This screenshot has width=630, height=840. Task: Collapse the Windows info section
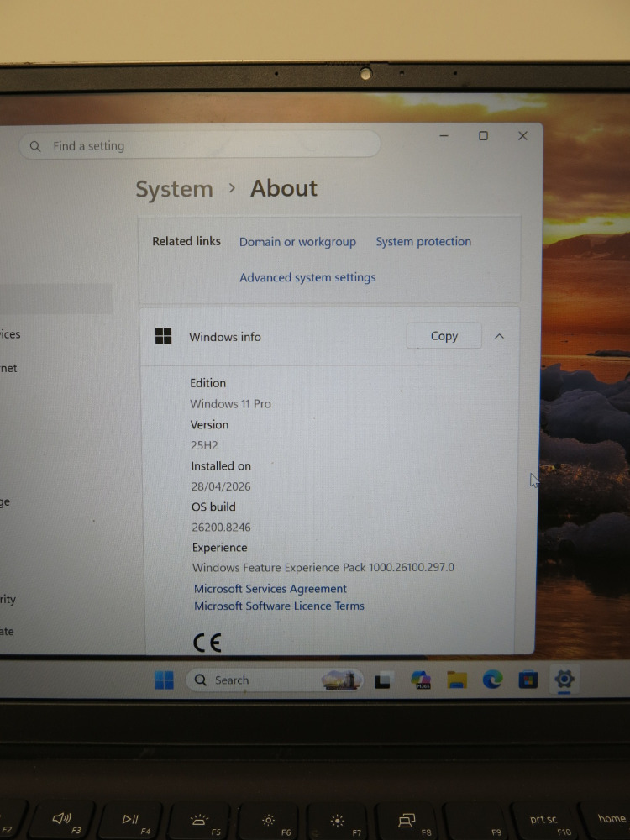pos(499,336)
